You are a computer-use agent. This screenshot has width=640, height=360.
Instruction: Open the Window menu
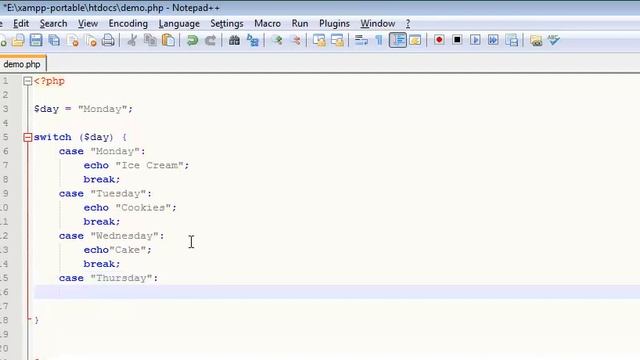click(x=377, y=23)
